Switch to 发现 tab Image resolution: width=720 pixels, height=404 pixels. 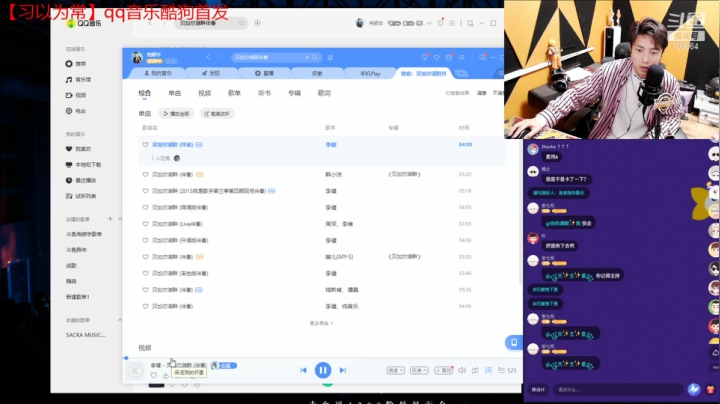(x=211, y=73)
